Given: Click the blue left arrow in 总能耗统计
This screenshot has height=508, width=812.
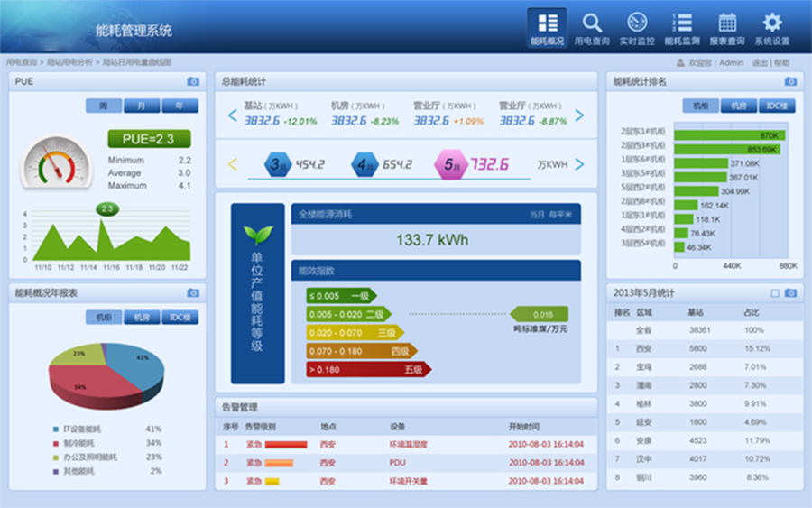Looking at the screenshot, I should click(232, 115).
